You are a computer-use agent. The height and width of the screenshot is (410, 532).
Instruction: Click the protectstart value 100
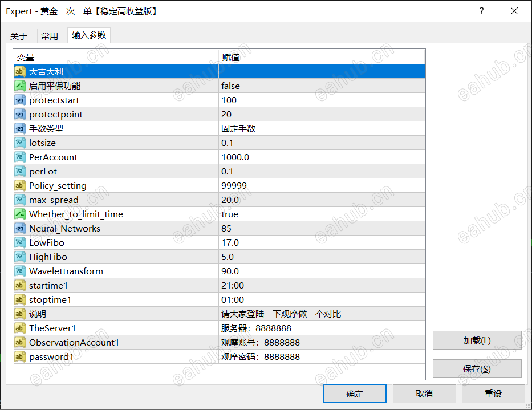click(229, 100)
